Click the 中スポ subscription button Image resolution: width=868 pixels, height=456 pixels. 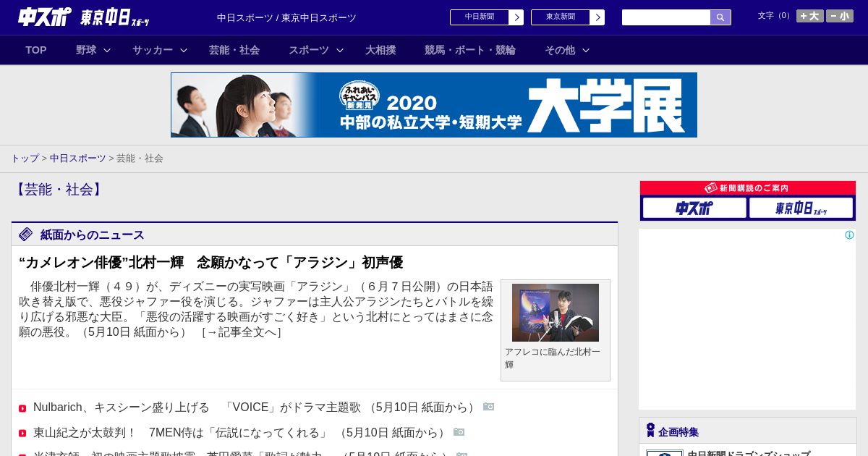click(694, 208)
